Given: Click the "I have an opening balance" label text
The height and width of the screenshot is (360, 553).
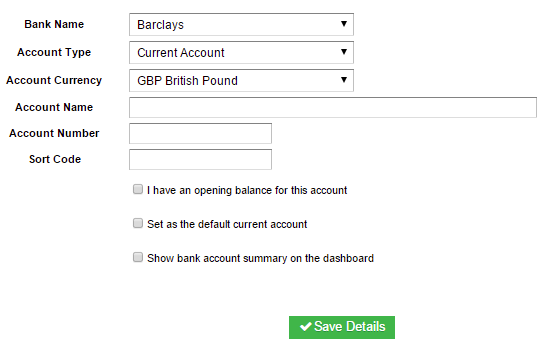Looking at the screenshot, I should click(247, 190).
